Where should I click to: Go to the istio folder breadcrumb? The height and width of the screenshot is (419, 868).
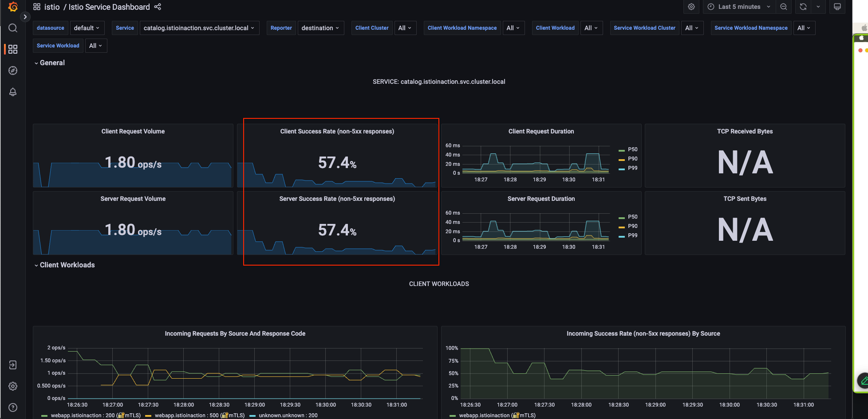pos(52,7)
